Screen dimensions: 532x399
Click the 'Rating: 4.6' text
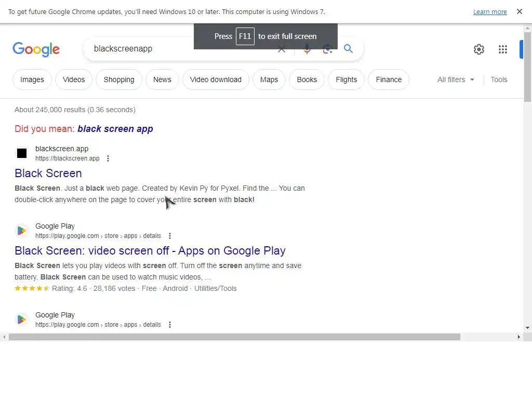(x=70, y=289)
